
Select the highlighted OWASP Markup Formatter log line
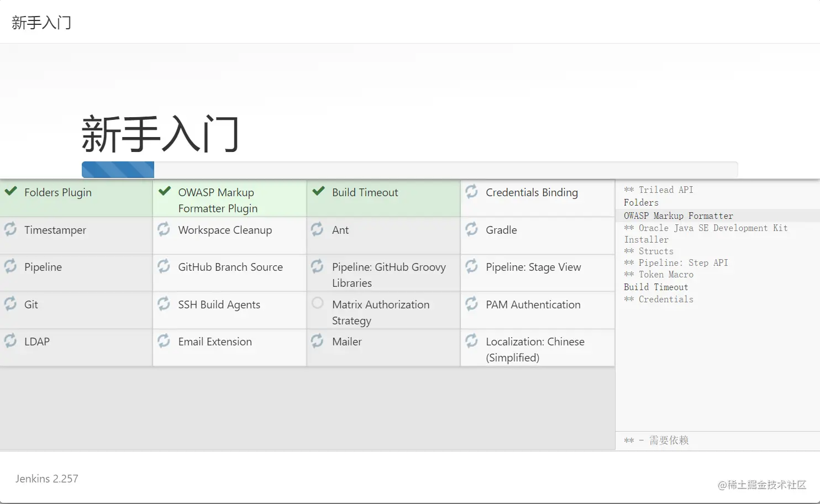coord(678,216)
